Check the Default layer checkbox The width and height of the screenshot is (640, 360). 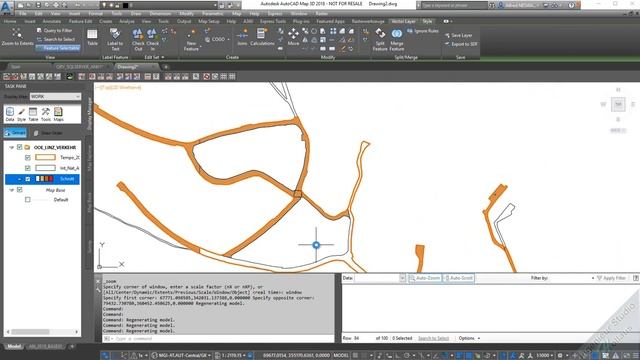[27, 200]
